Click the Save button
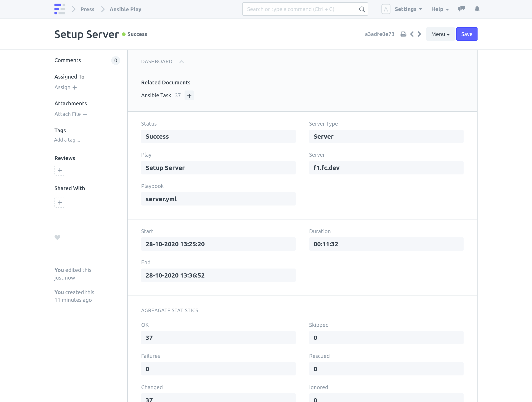 467,34
